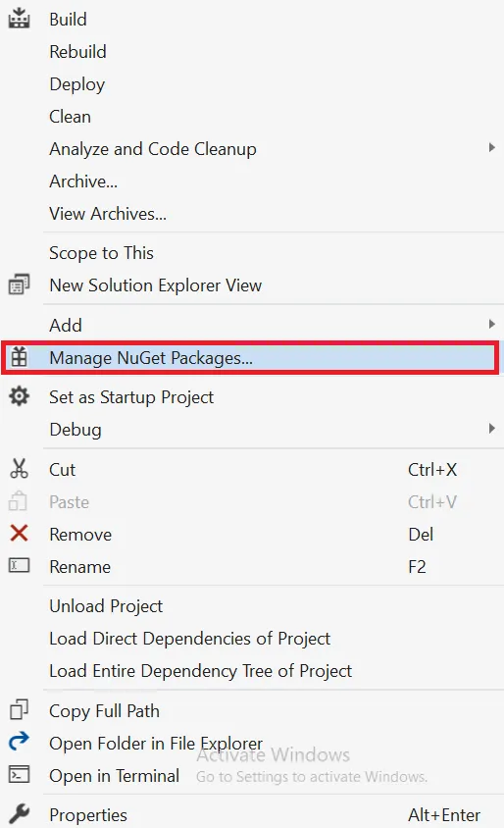
Task: Click the Copy Full Path icon
Action: pos(19,709)
